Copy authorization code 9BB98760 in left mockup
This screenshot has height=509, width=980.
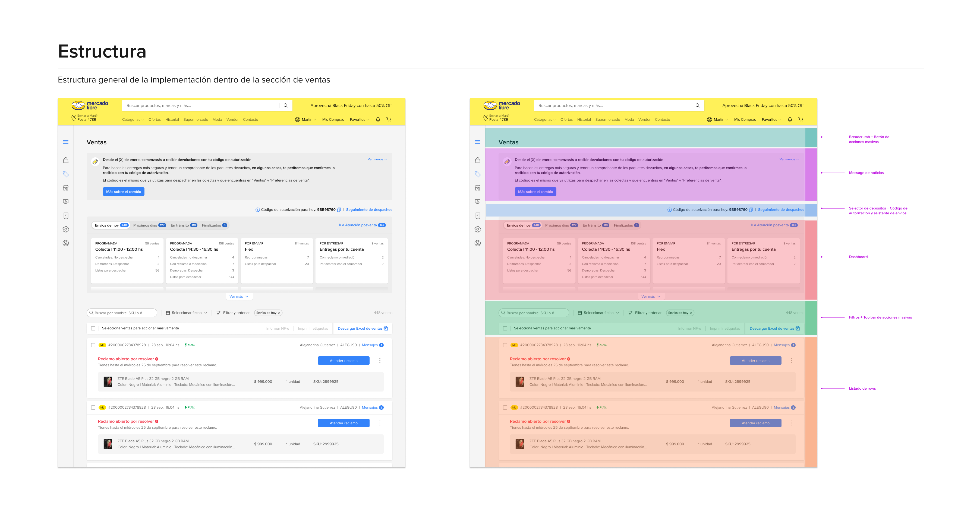tap(339, 210)
